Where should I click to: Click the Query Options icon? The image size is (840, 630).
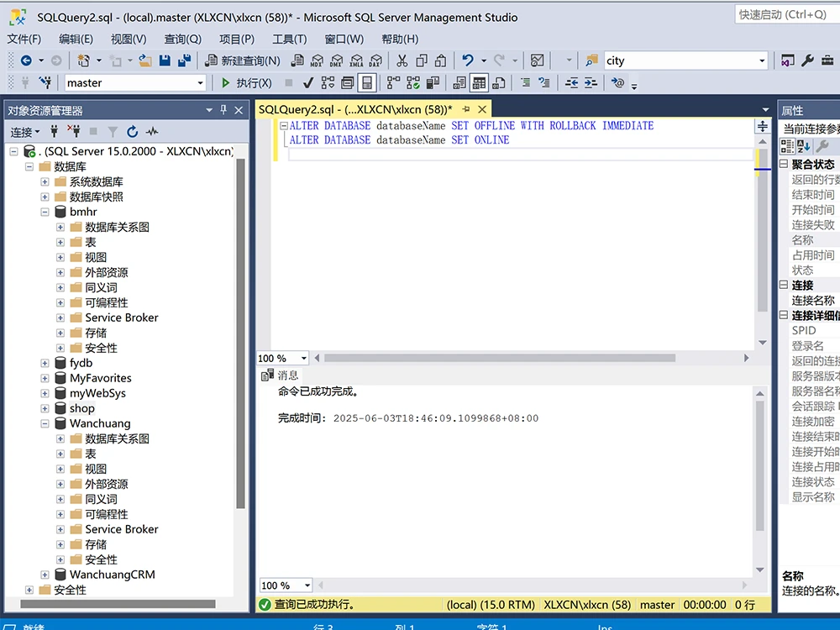click(x=347, y=83)
